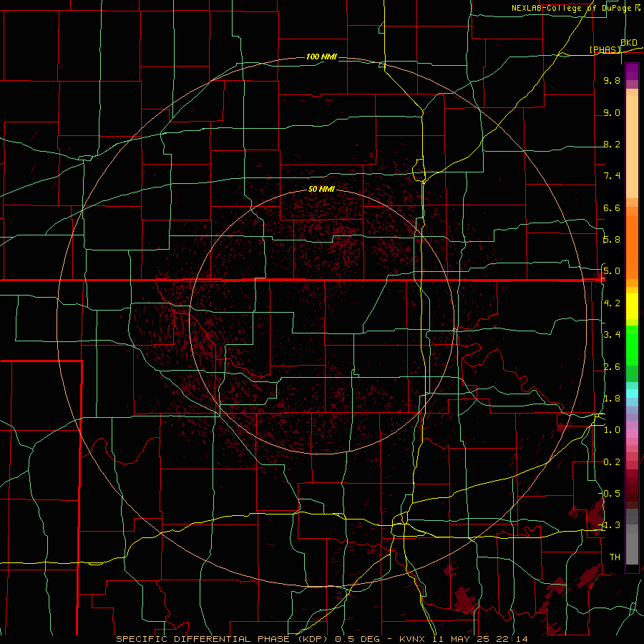This screenshot has height=644, width=644.
Task: Click the 0.5 DEG elevation text
Action: click(357, 639)
